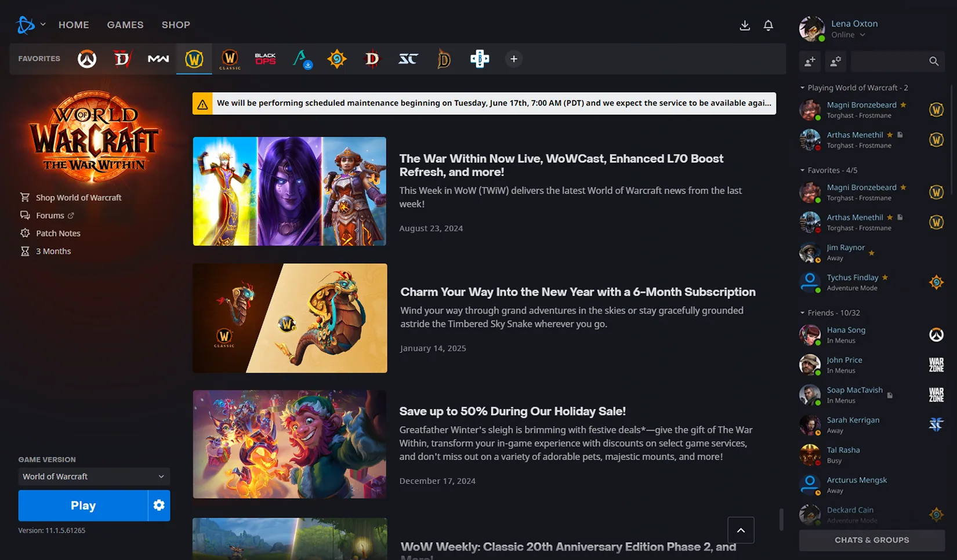957x560 pixels.
Task: Open Black Ops from favorites bar
Action: [x=265, y=59]
